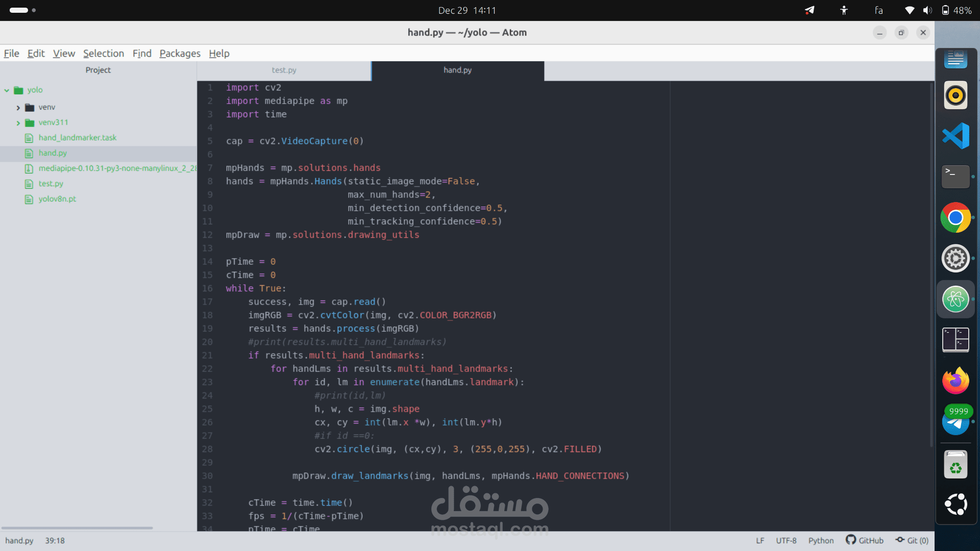Click the LF line ending selector
980x551 pixels.
coord(760,540)
